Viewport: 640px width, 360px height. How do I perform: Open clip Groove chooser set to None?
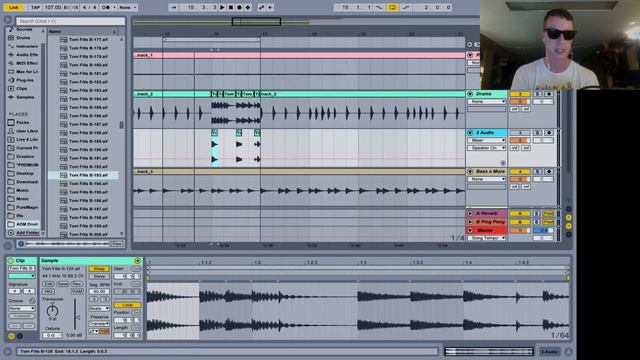coord(22,309)
